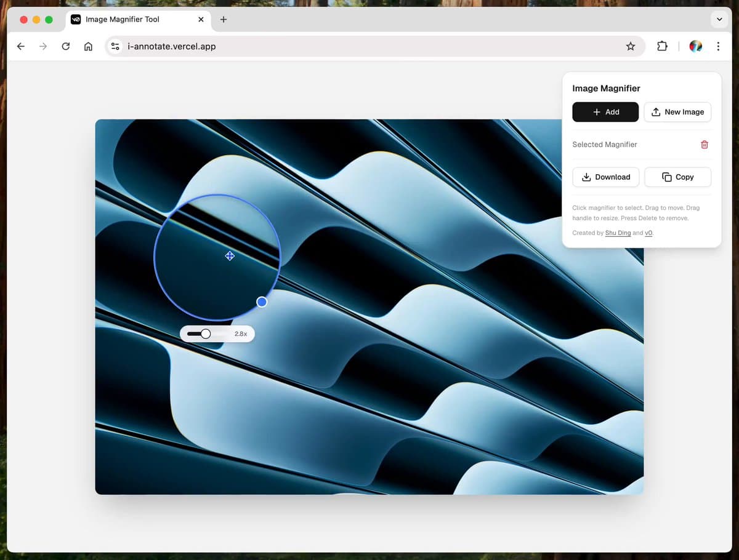Open site information in the address bar

(x=115, y=46)
